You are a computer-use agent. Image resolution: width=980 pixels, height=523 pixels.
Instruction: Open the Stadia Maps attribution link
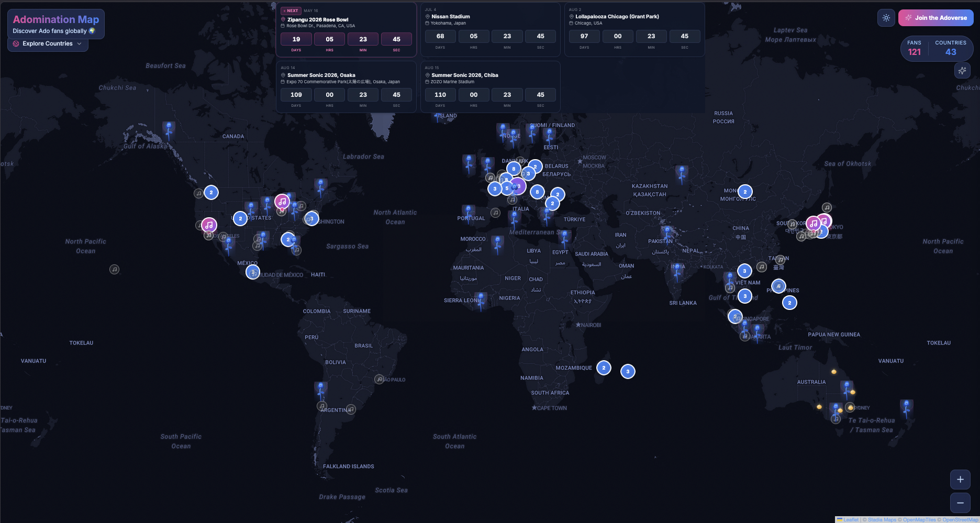(x=882, y=520)
